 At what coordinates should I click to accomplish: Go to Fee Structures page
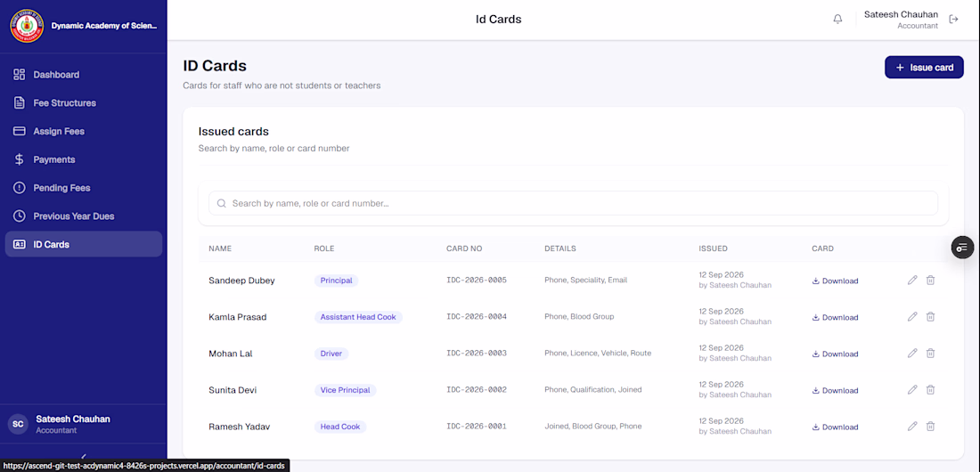(x=83, y=102)
